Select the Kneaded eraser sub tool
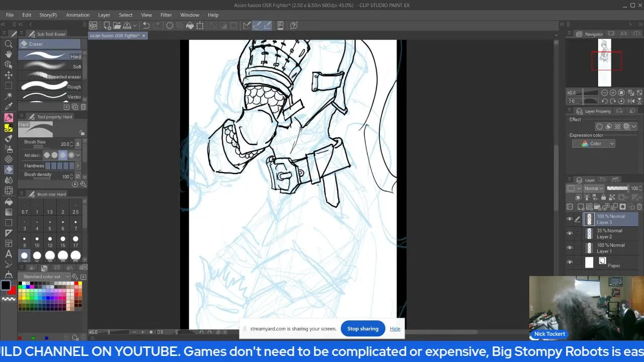This screenshot has height=362, width=644. pyautogui.click(x=50, y=76)
